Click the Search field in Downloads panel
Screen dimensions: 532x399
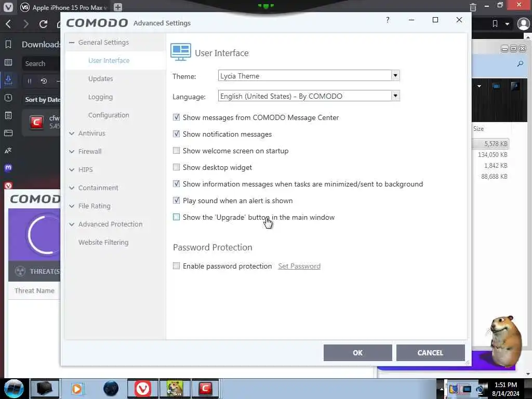tap(42, 63)
